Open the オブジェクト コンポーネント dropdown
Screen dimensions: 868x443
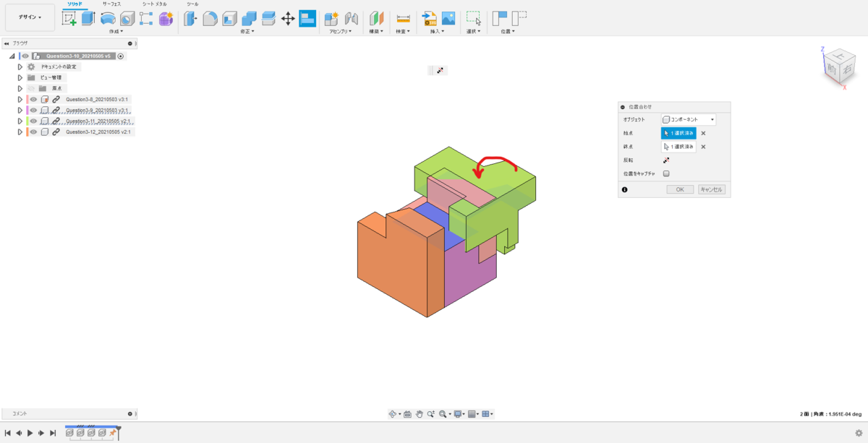pyautogui.click(x=689, y=119)
